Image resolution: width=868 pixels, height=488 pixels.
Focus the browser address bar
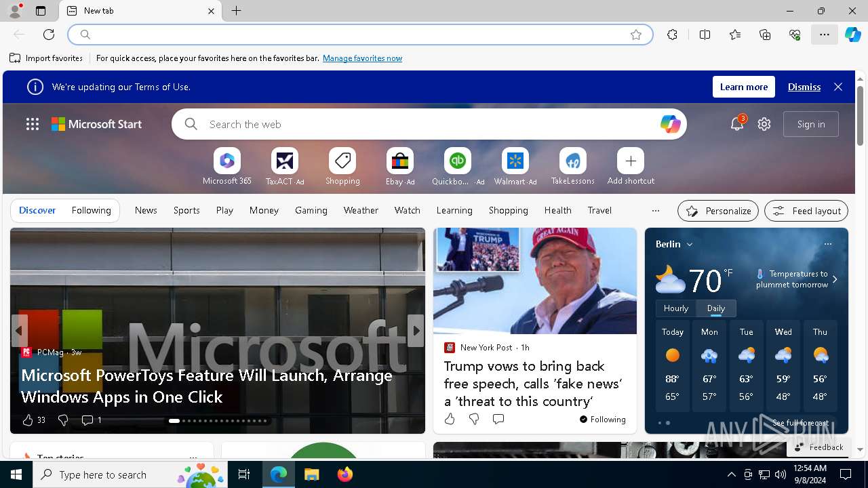(x=360, y=35)
